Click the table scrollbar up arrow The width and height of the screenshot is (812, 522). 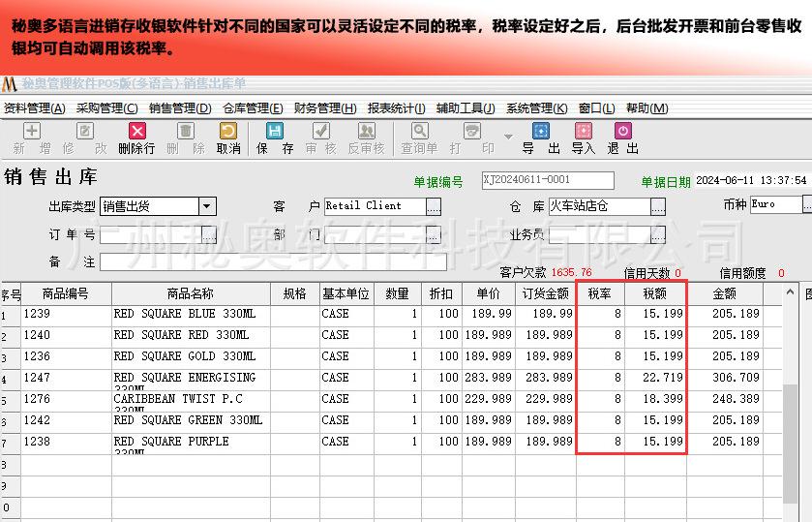[790, 292]
